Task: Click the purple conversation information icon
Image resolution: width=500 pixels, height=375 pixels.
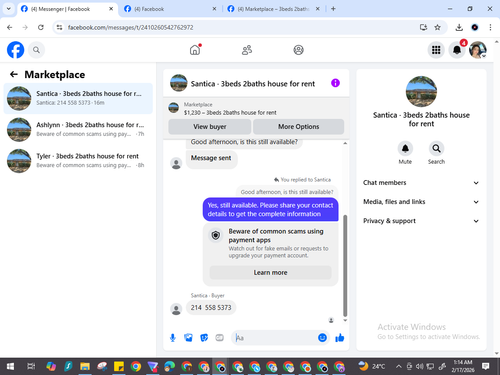Action: (335, 83)
